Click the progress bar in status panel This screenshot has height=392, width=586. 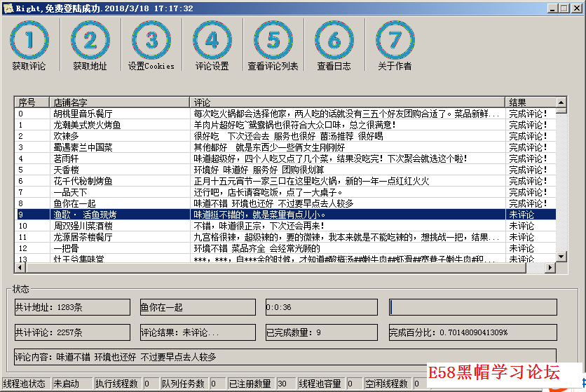[x=472, y=307]
